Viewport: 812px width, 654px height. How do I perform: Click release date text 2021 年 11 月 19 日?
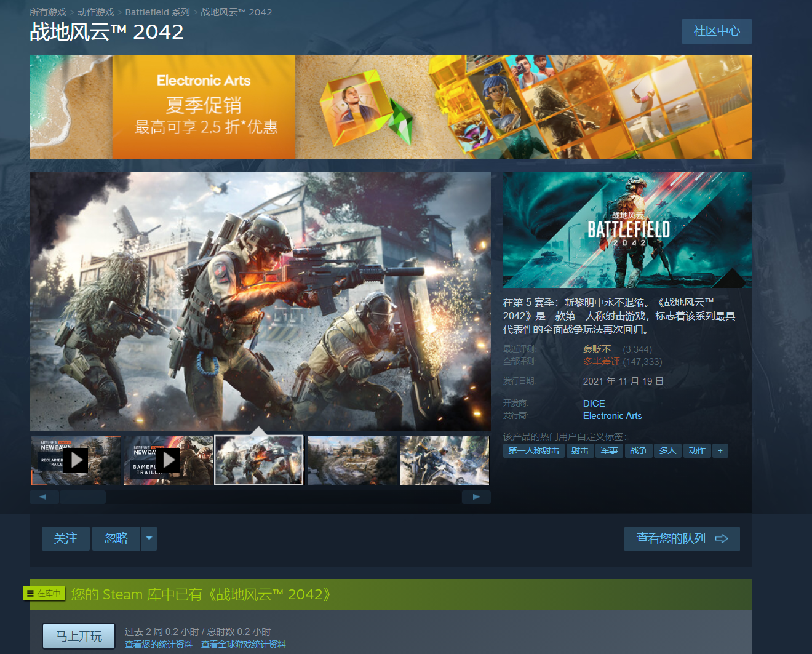(623, 381)
